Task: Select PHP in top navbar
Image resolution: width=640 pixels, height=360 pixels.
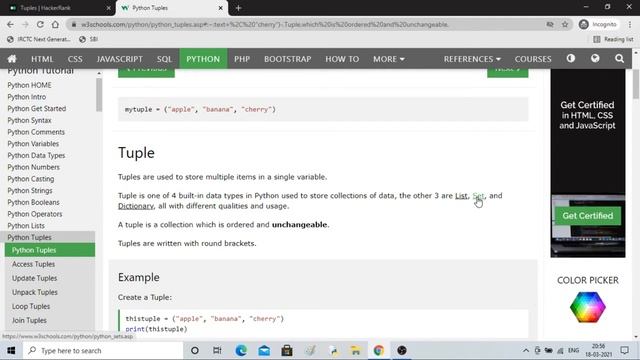Action: (242, 59)
